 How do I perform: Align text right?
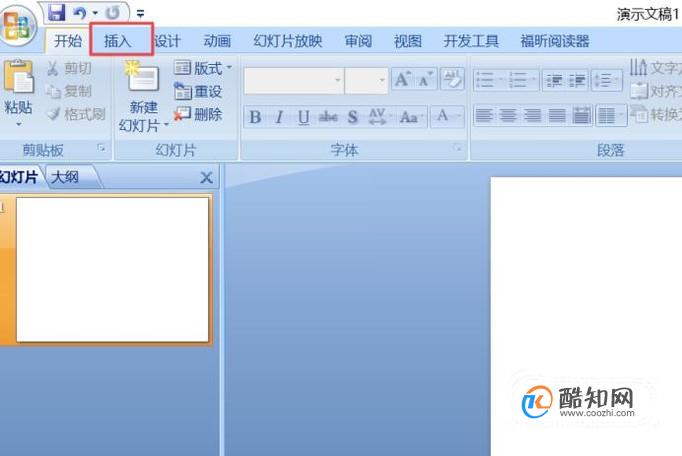pyautogui.click(x=532, y=116)
